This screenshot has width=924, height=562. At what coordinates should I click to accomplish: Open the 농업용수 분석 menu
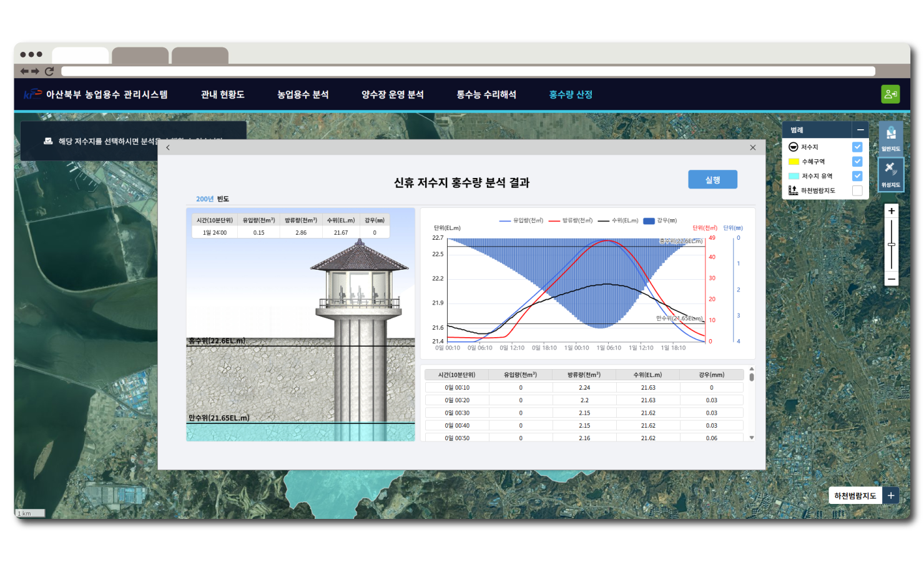point(303,94)
